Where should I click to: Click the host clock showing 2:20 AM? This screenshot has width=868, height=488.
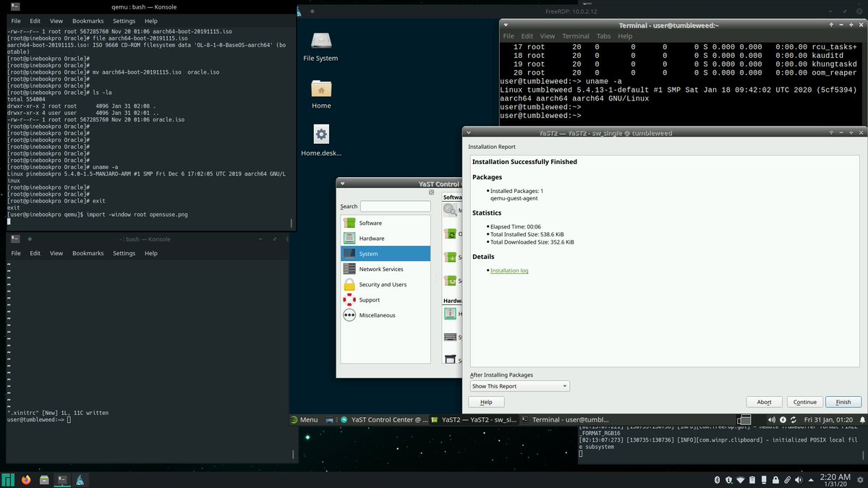click(x=835, y=479)
